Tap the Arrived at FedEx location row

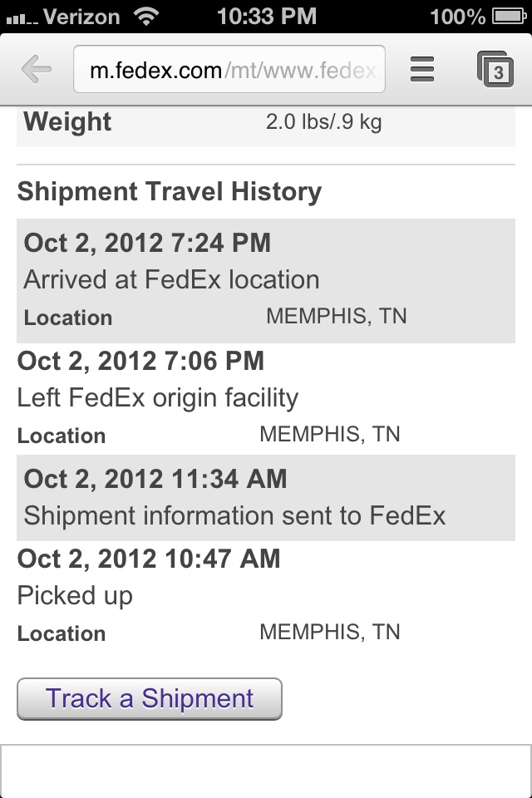171,279
